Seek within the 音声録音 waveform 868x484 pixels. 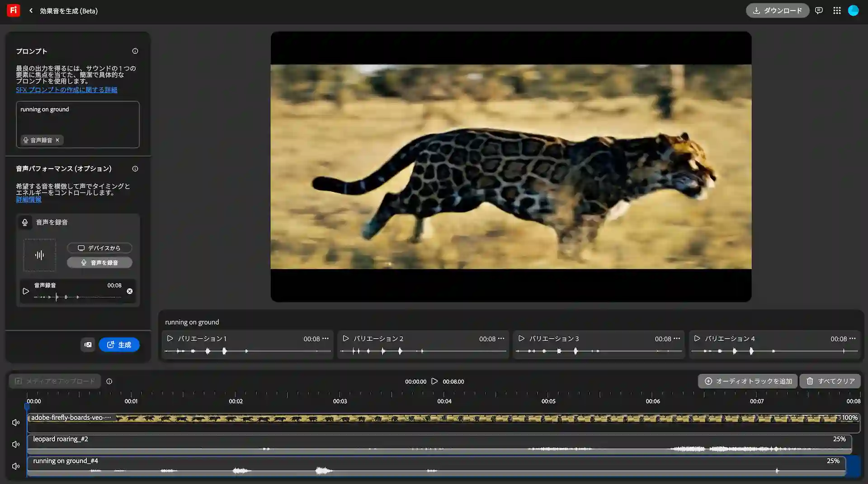pyautogui.click(x=77, y=297)
